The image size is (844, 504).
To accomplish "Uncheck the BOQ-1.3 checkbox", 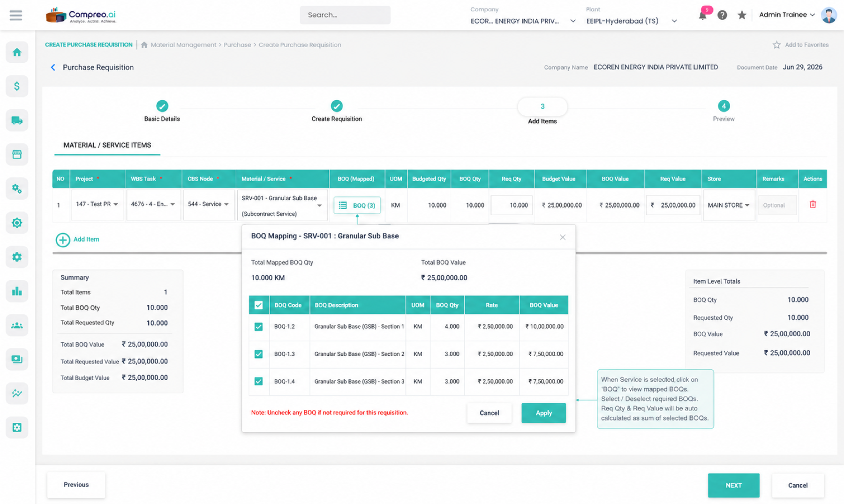I will 258,354.
